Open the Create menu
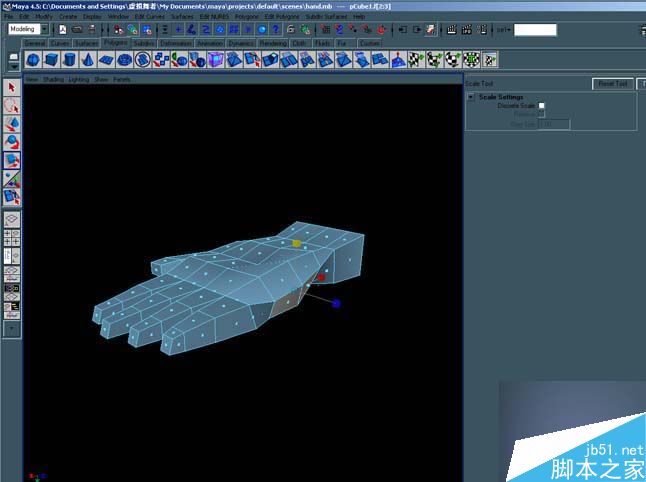Screen dimensions: 646x482 (x=68, y=16)
